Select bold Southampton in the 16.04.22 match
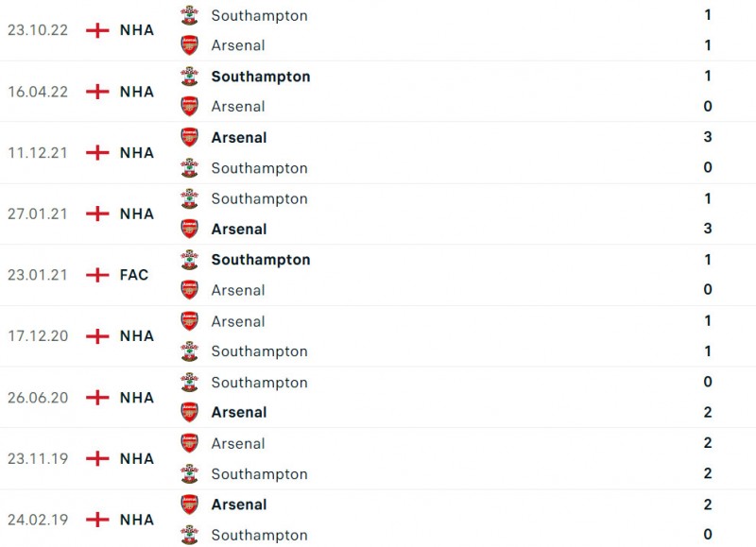 (x=261, y=77)
